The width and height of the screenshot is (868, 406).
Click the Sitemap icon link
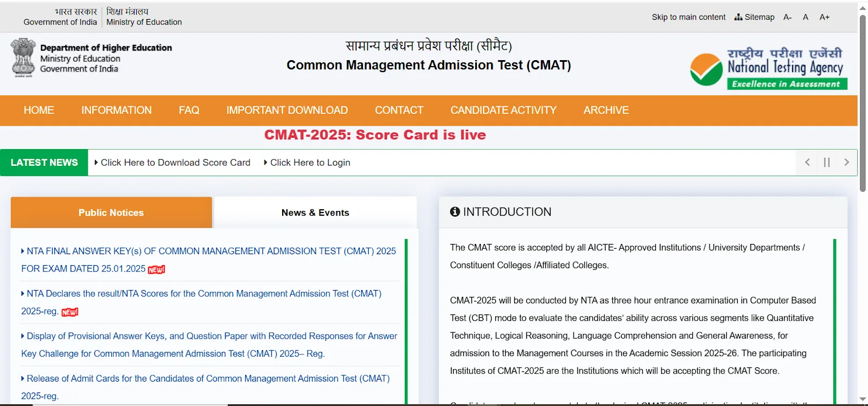pyautogui.click(x=755, y=17)
